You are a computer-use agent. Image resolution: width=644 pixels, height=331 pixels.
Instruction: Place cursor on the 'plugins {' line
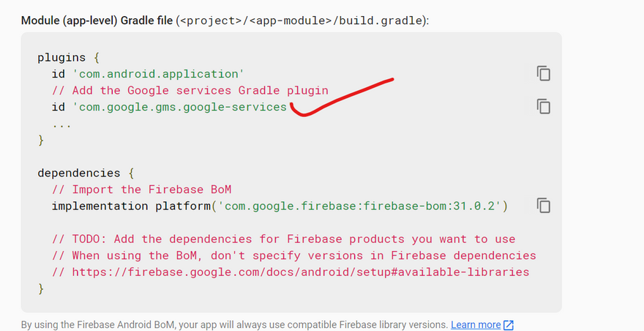69,58
